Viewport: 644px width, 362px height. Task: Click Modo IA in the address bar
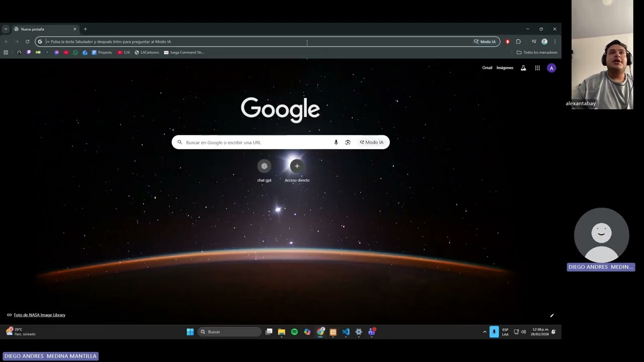click(485, 42)
